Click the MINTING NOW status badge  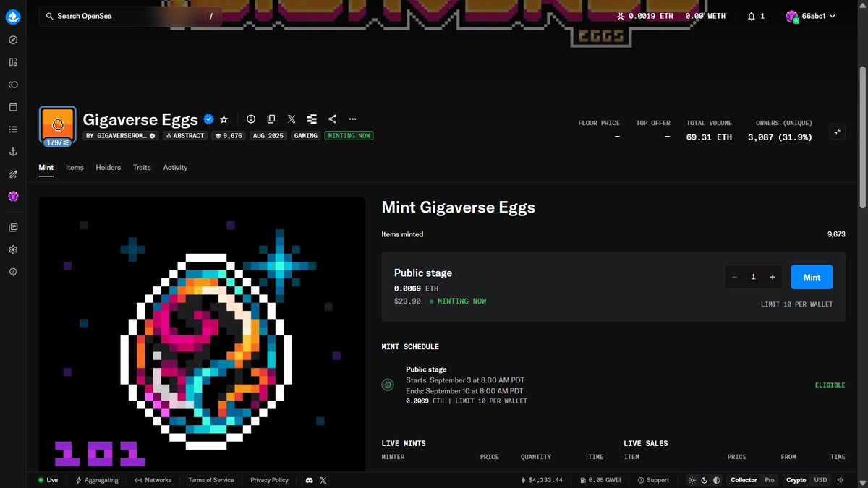(x=349, y=136)
